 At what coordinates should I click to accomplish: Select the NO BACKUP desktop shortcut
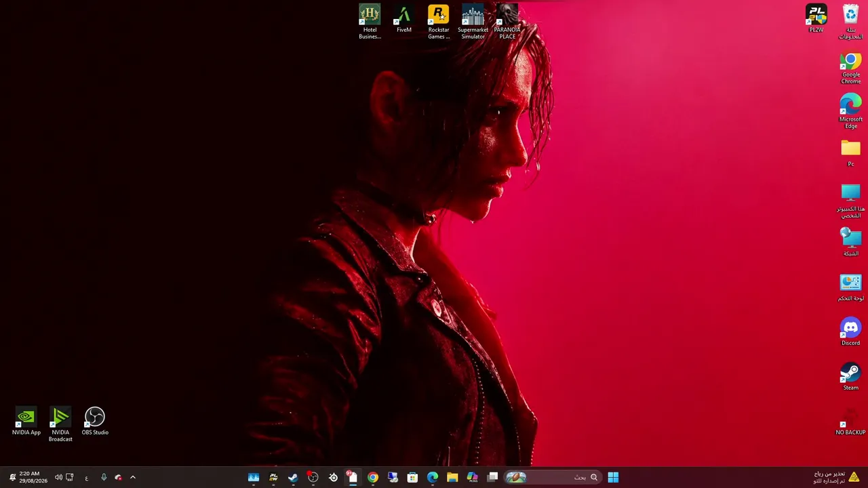click(x=850, y=422)
